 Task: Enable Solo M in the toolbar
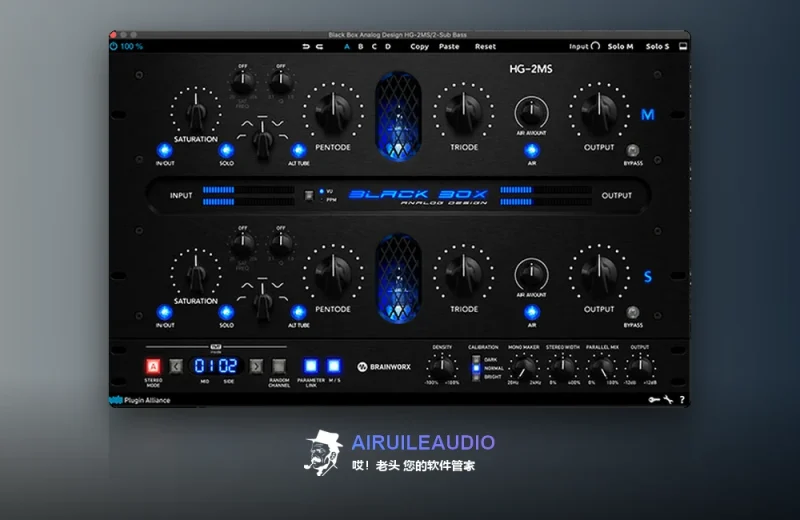click(x=620, y=46)
